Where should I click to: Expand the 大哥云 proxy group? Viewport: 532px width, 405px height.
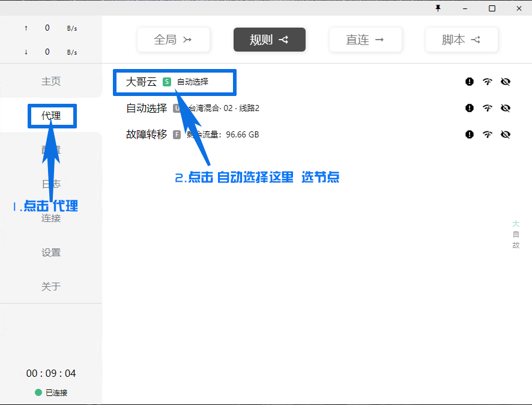tap(141, 82)
